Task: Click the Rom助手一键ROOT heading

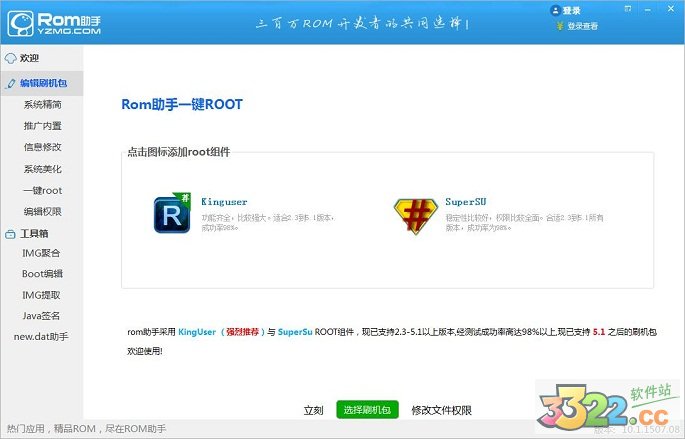Action: pos(182,104)
